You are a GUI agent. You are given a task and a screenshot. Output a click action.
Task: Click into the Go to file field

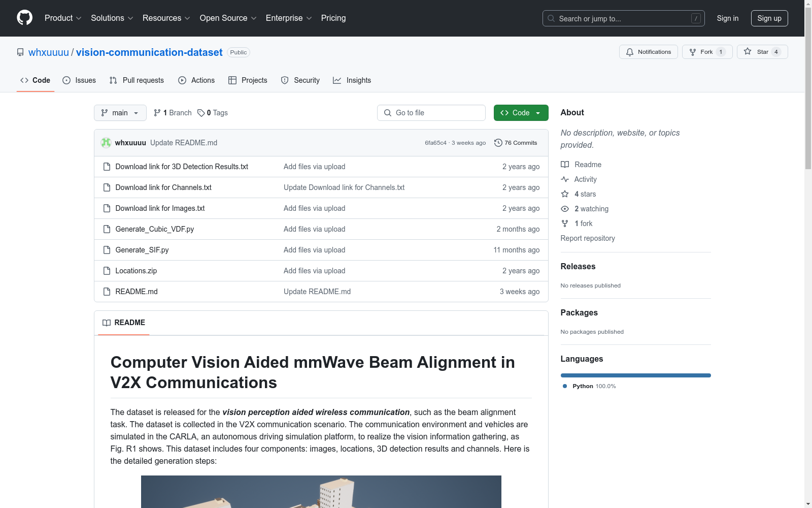click(x=431, y=113)
